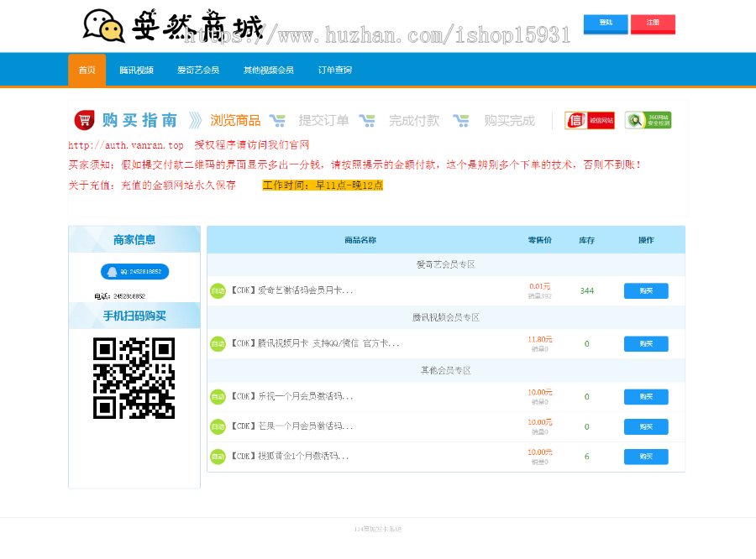Click 自动 icon on 乐视 row
The image size is (756, 559).
pyautogui.click(x=218, y=397)
